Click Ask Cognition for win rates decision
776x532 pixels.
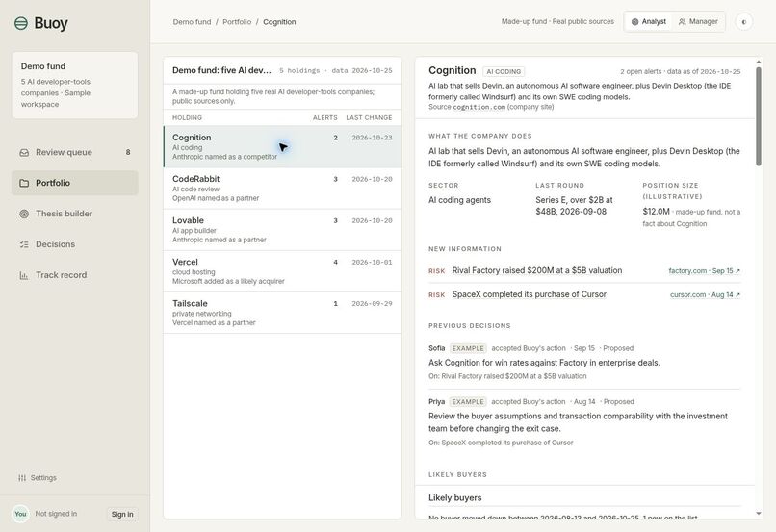[544, 363]
